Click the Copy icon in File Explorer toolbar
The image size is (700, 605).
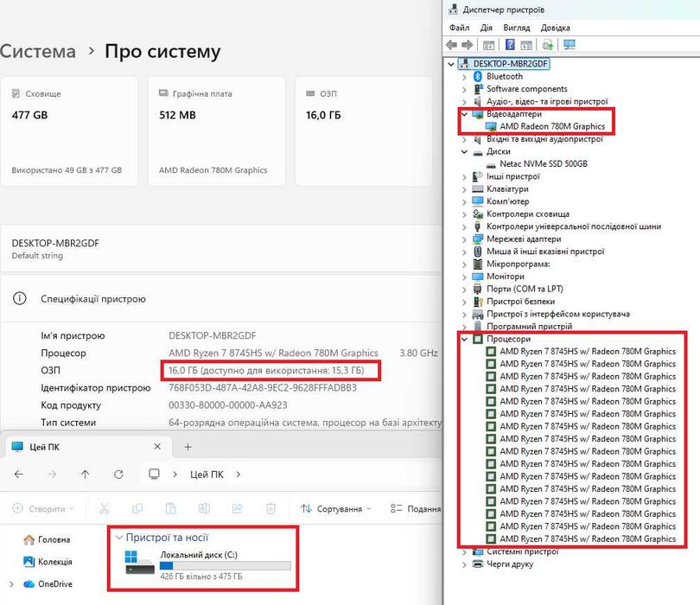pyautogui.click(x=137, y=508)
